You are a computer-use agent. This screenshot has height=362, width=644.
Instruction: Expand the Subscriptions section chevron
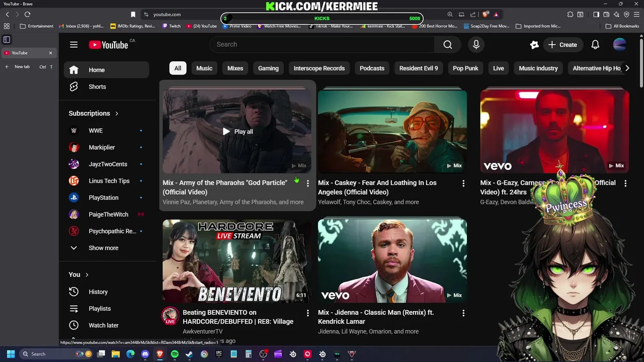click(x=117, y=114)
